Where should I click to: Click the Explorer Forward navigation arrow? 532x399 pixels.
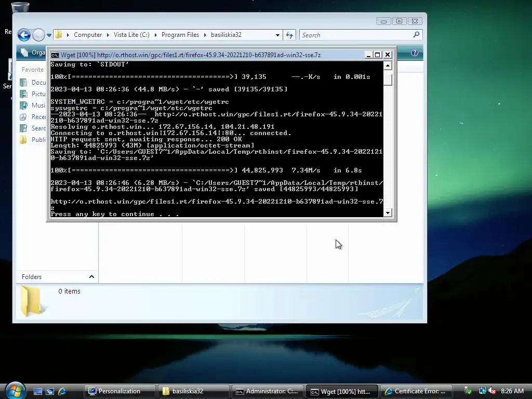[x=38, y=35]
